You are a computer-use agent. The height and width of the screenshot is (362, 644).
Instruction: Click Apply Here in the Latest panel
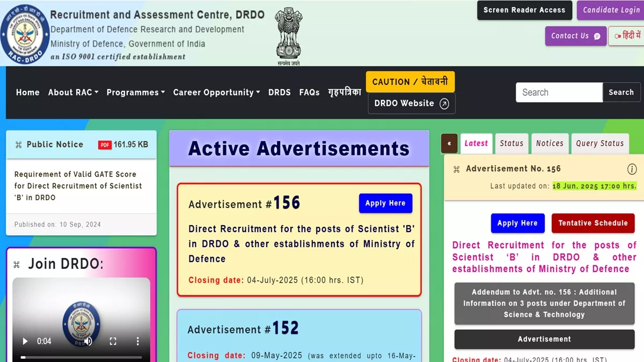click(x=517, y=223)
